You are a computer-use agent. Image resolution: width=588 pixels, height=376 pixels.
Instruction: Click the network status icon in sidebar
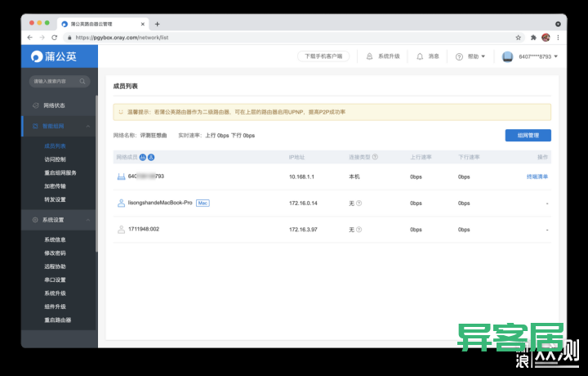[36, 105]
